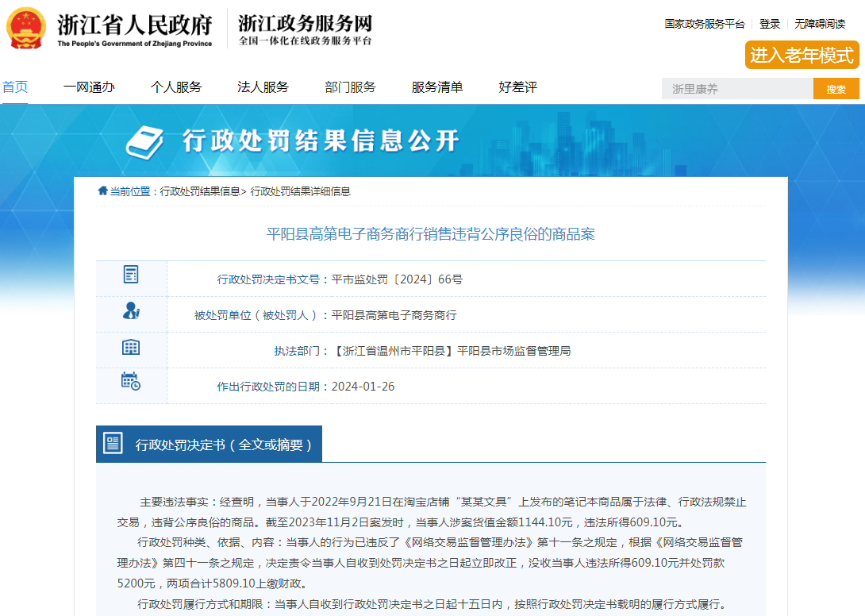Click the 行政处罚种类、依据、内容 paragraph

(x=430, y=563)
